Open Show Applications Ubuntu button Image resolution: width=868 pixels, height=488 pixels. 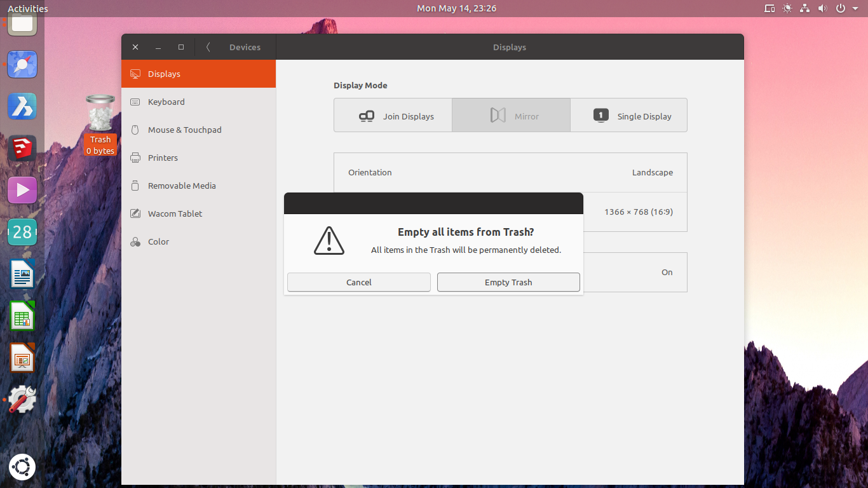22,468
